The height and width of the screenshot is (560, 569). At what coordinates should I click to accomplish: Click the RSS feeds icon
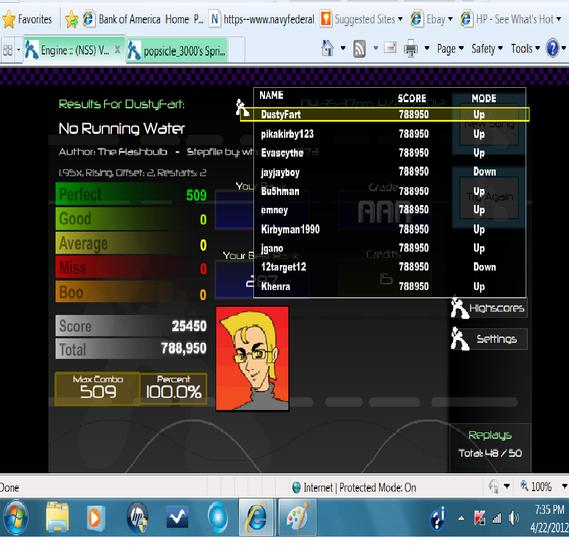point(359,49)
